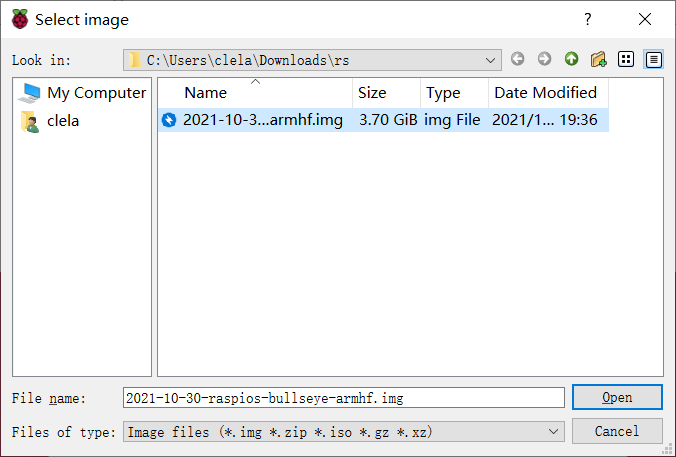This screenshot has height=457, width=676.
Task: Click the 3.70 GiB size cell
Action: pos(388,120)
